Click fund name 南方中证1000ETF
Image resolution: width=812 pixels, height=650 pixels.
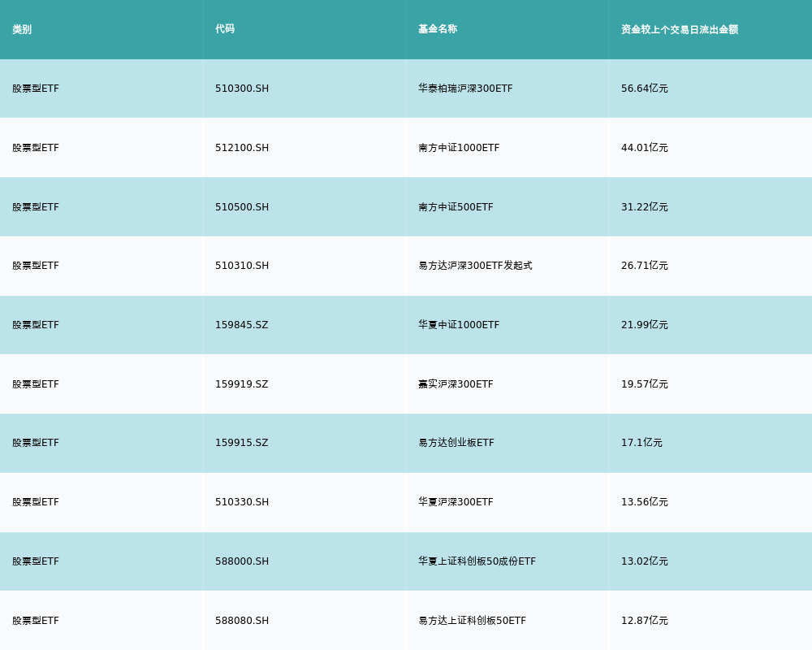tap(459, 148)
